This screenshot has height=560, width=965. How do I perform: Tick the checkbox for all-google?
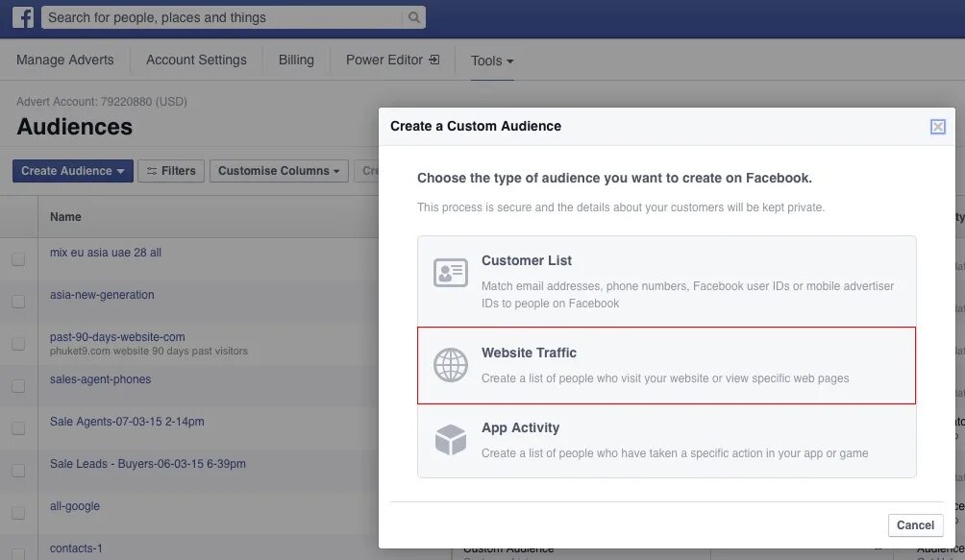(18, 513)
